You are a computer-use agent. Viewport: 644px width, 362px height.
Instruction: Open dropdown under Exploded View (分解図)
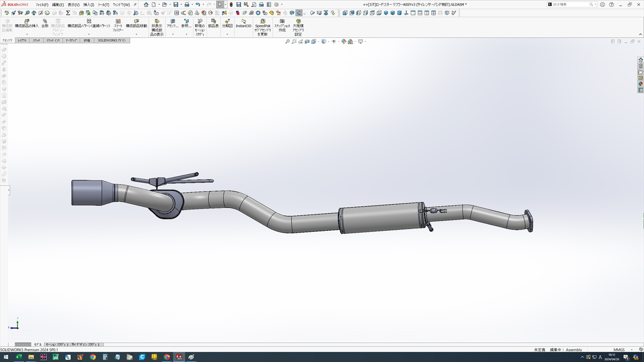(x=227, y=34)
